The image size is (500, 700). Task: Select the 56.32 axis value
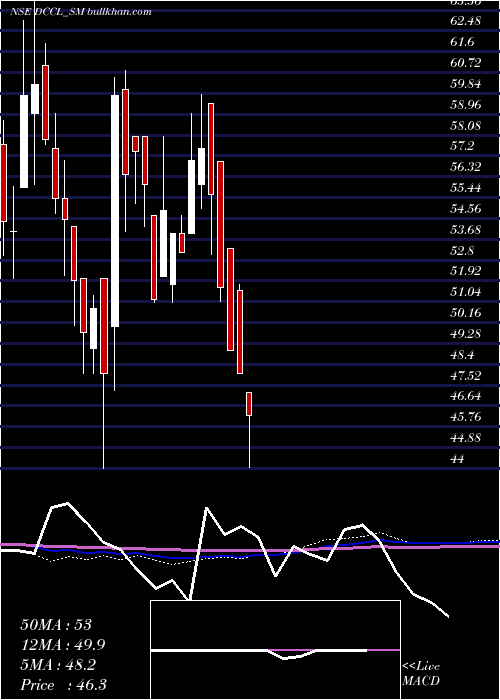466,167
